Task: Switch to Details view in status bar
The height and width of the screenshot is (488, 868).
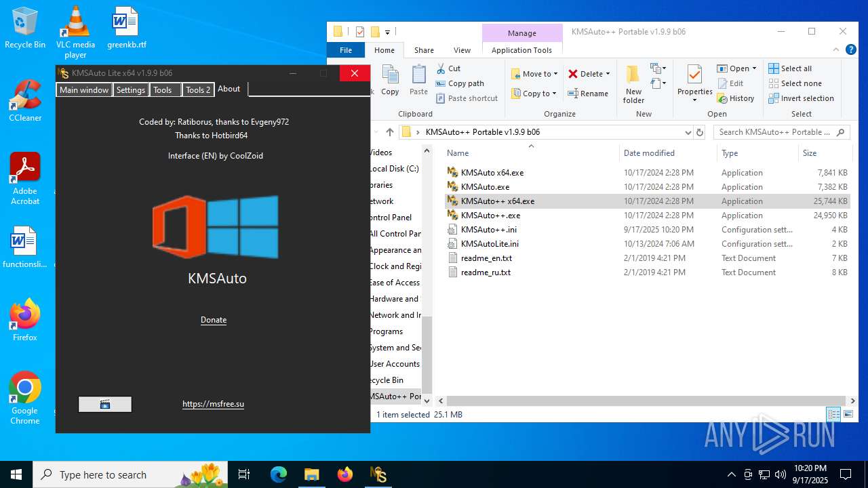Action: pos(833,414)
